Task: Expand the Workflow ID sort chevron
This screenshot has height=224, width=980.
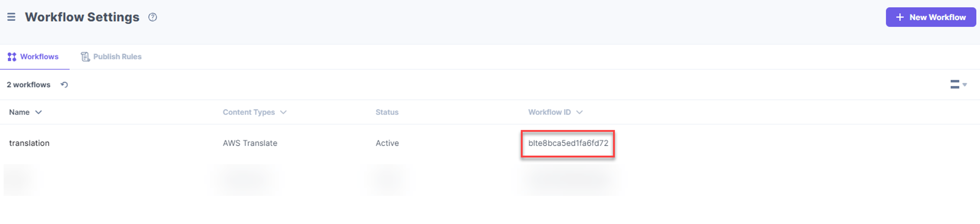Action: [x=579, y=112]
